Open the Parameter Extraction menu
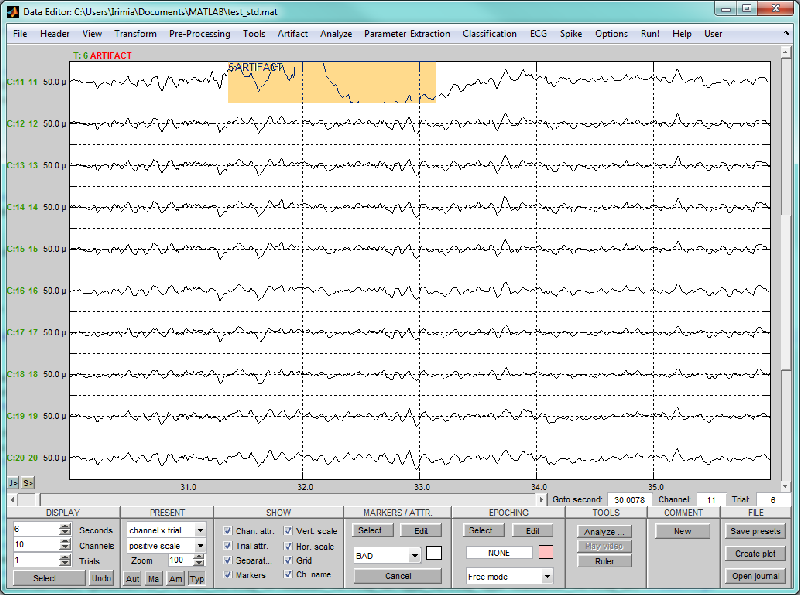The image size is (800, 595). point(407,34)
